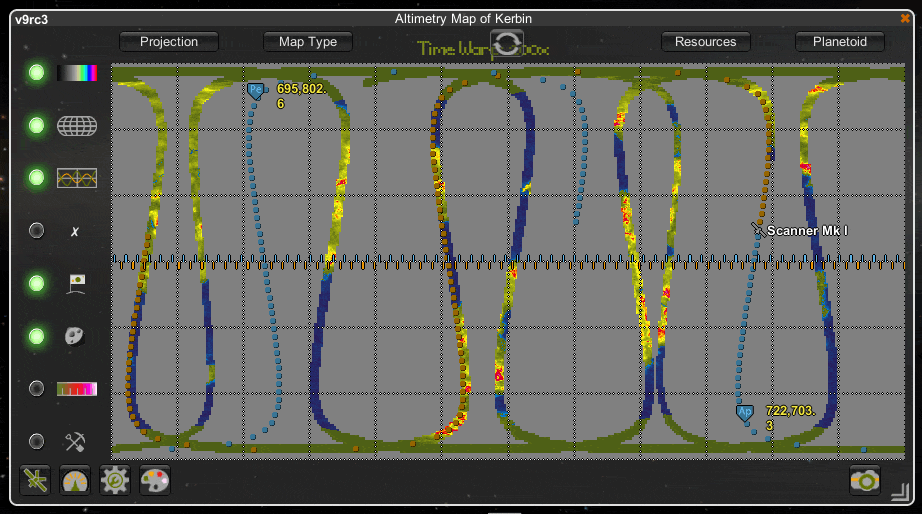The image size is (922, 514).
Task: Open the settings gear window
Action: (x=115, y=480)
